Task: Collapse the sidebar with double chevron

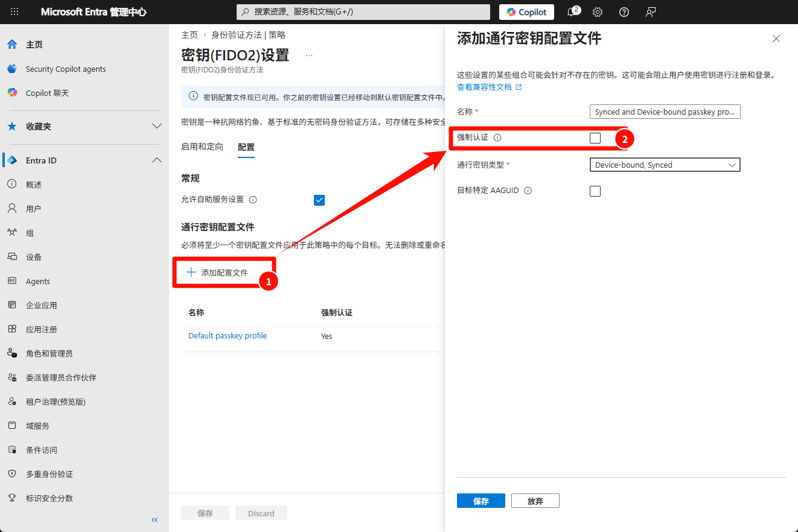Action: pyautogui.click(x=155, y=520)
